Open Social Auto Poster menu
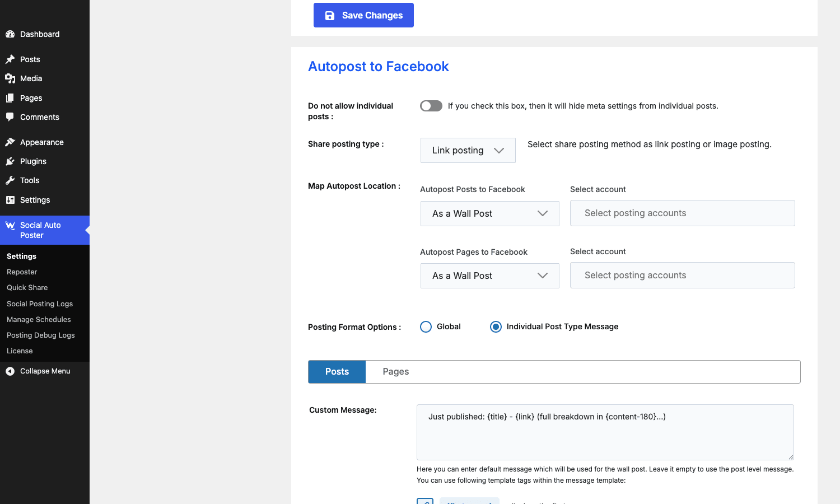The width and height of the screenshot is (840, 504). point(45,230)
